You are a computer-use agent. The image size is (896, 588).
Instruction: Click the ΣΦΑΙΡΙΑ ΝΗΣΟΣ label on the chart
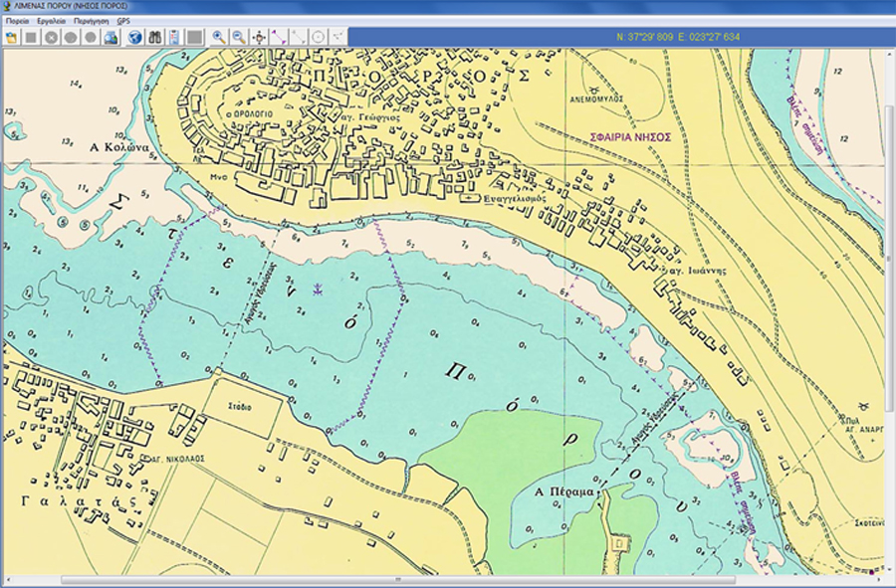tap(630, 137)
